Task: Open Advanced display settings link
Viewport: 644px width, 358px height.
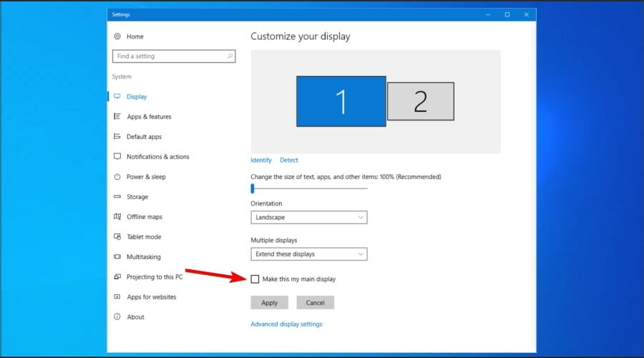Action: [286, 324]
